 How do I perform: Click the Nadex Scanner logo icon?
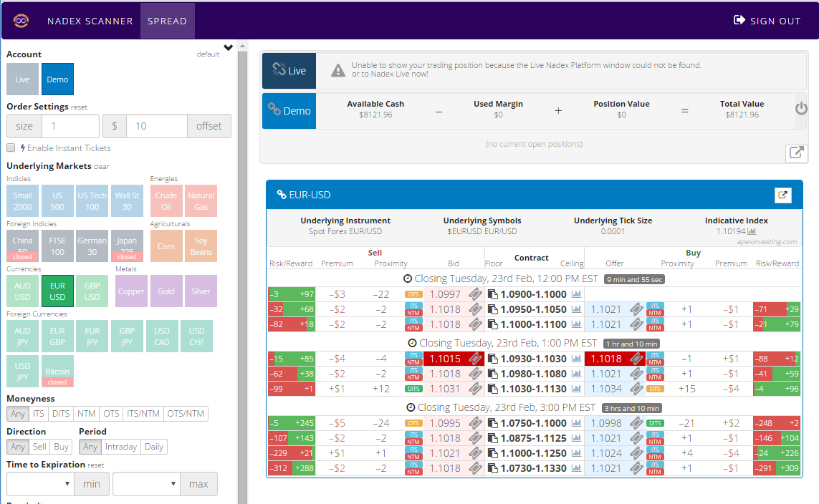(x=21, y=21)
